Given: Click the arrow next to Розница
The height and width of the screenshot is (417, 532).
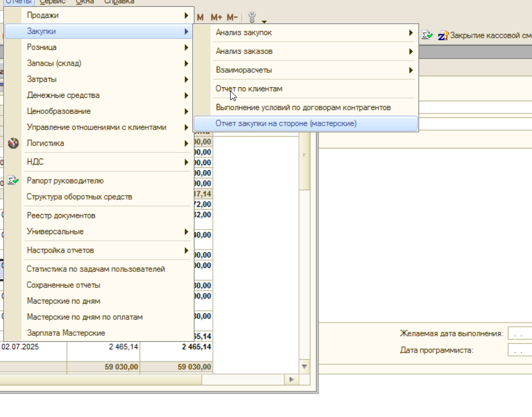Looking at the screenshot, I should point(186,47).
